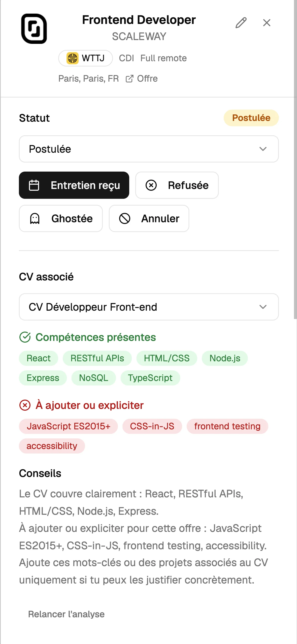Mark application as Entretien reçu
This screenshot has width=297, height=644.
click(74, 185)
